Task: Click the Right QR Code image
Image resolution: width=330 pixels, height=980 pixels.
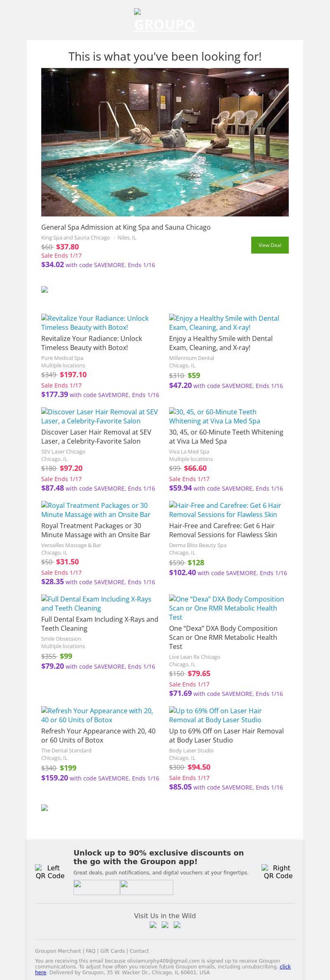Action: (278, 872)
